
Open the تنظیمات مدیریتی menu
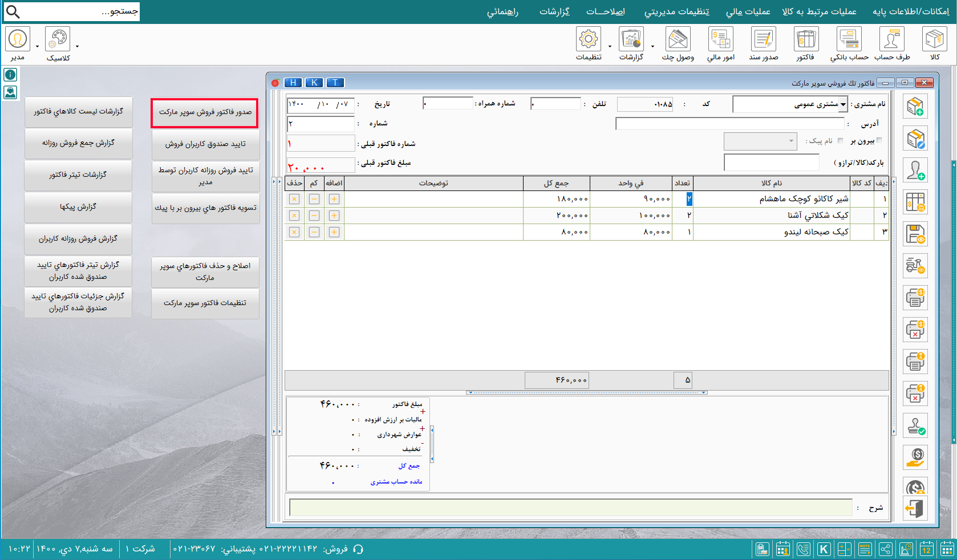tap(676, 11)
